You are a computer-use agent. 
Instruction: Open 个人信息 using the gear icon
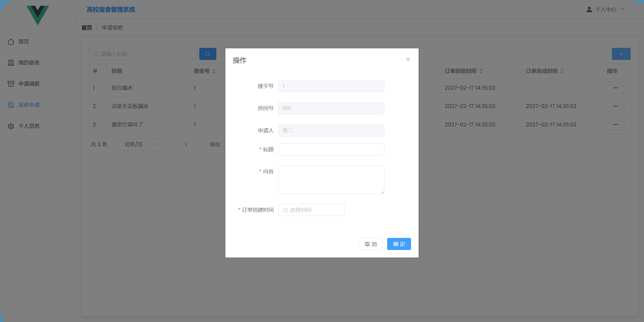pyautogui.click(x=11, y=126)
